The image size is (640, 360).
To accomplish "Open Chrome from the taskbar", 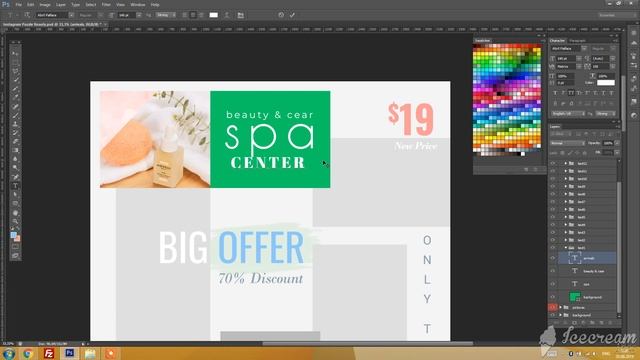I will 28,353.
